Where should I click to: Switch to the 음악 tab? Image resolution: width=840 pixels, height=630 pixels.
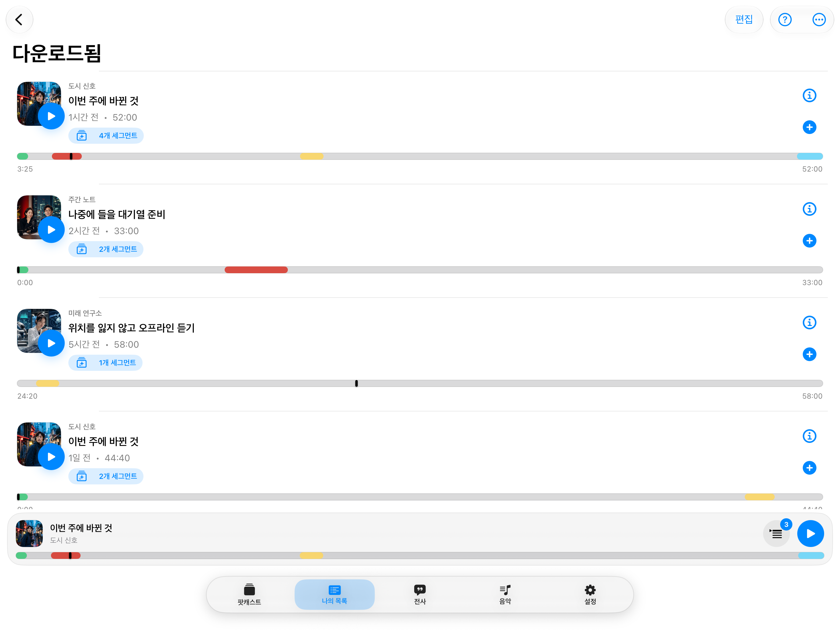click(505, 594)
